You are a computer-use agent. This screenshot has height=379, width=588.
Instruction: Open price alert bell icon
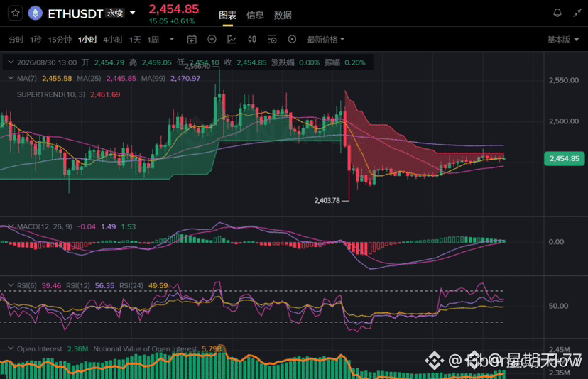click(557, 13)
